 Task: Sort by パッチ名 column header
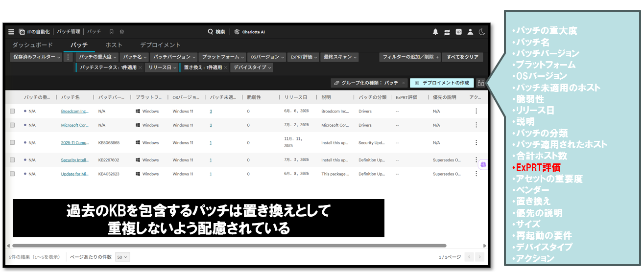point(71,97)
